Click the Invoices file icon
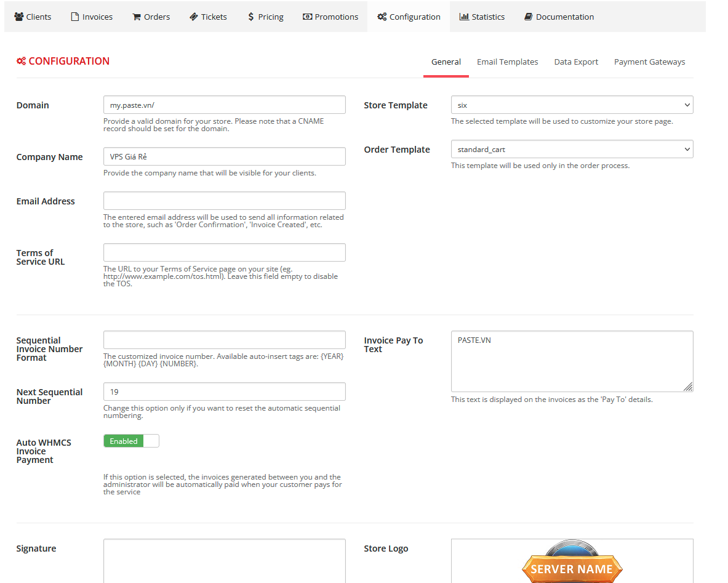Image resolution: width=728 pixels, height=583 pixels. coord(75,17)
